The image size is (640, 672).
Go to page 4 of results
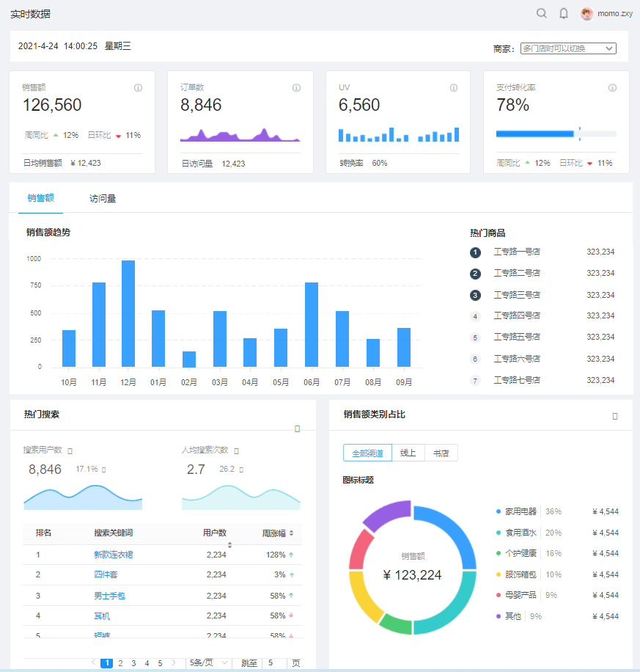pos(147,663)
